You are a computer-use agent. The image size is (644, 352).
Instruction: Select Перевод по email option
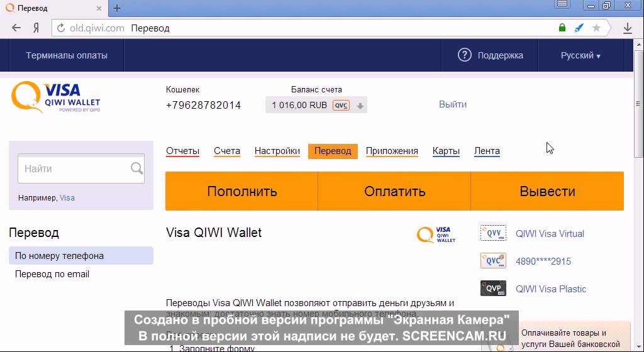click(52, 274)
